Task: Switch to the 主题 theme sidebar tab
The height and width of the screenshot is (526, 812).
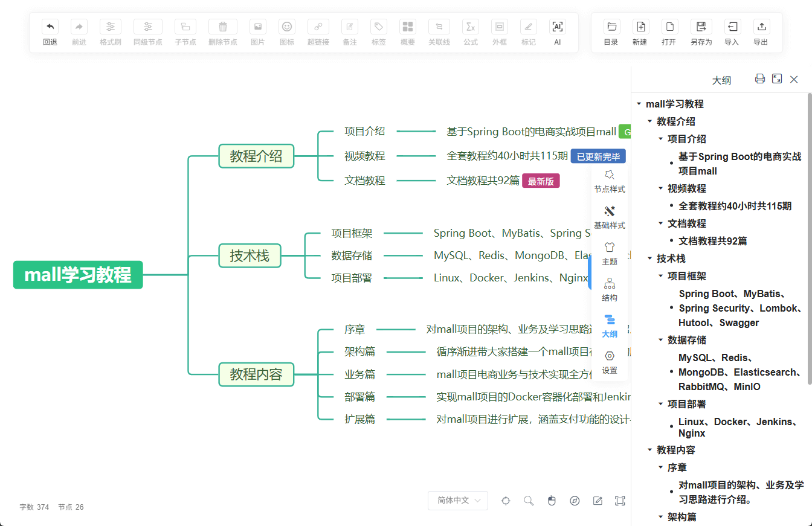Action: tap(610, 254)
